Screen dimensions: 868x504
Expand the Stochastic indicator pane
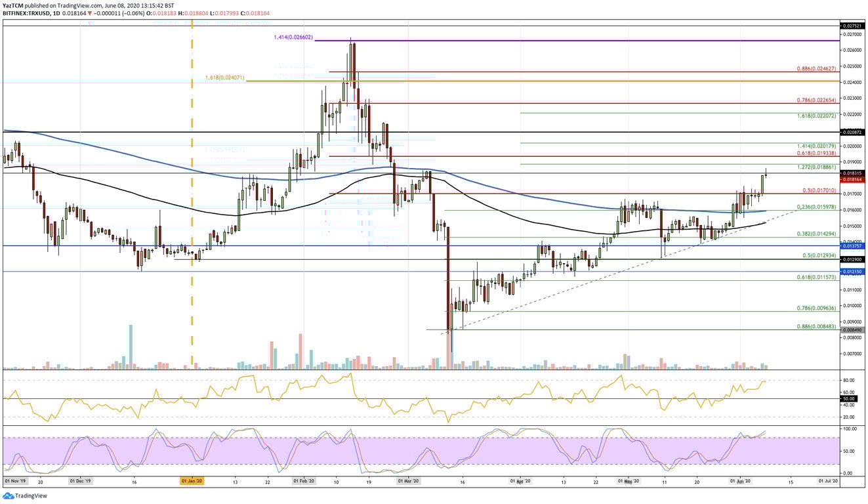coord(433,450)
